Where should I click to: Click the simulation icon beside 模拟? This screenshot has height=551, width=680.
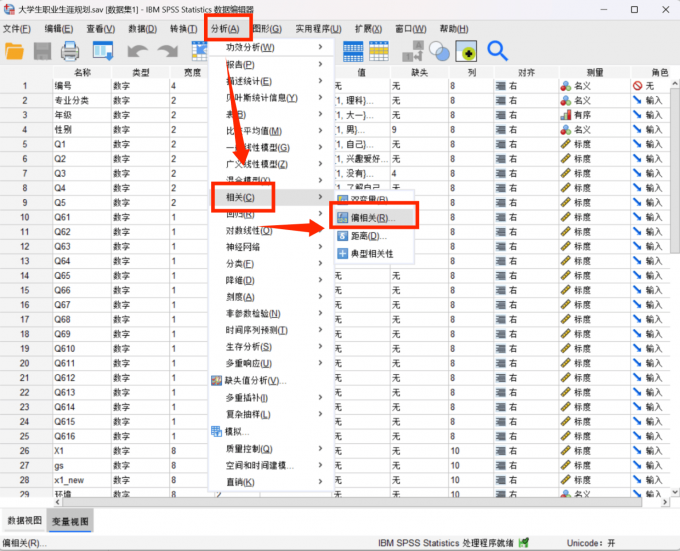coord(216,431)
